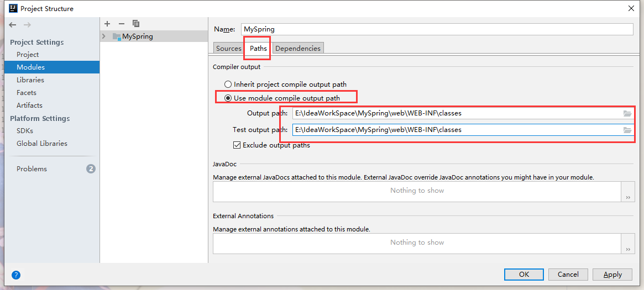Open the Output path folder browser

(627, 113)
